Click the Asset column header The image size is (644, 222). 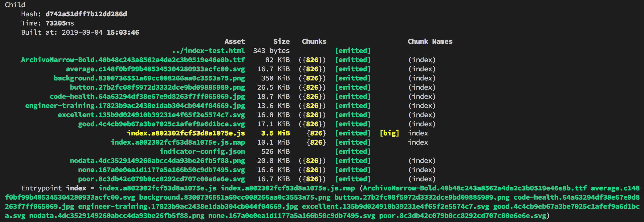(x=235, y=41)
